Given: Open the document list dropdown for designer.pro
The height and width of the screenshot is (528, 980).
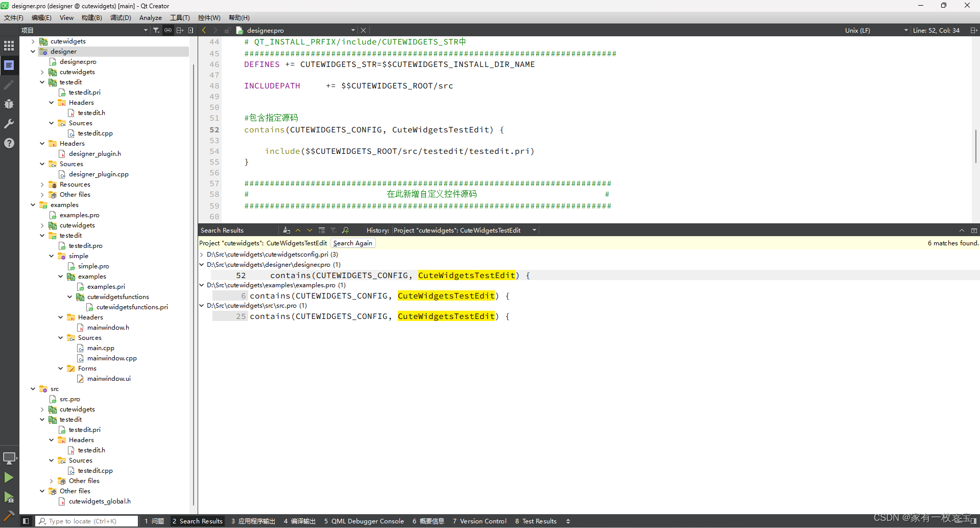Looking at the screenshot, I should pyautogui.click(x=352, y=30).
